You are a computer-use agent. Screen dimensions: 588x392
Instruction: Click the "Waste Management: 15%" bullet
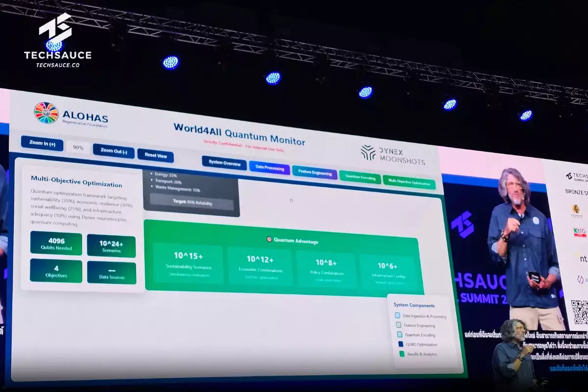[x=176, y=189]
